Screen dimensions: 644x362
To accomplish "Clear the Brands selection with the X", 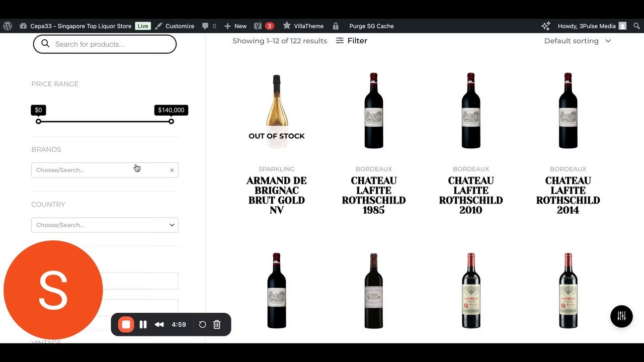I will point(172,170).
